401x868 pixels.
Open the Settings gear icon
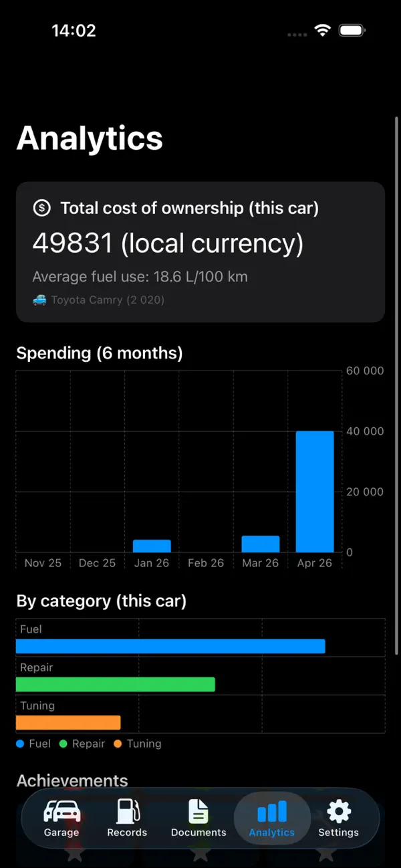coord(339,812)
